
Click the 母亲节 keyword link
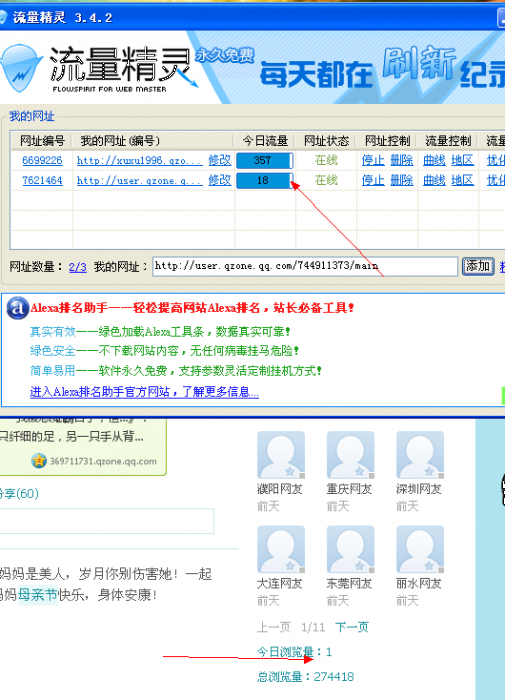pos(38,595)
